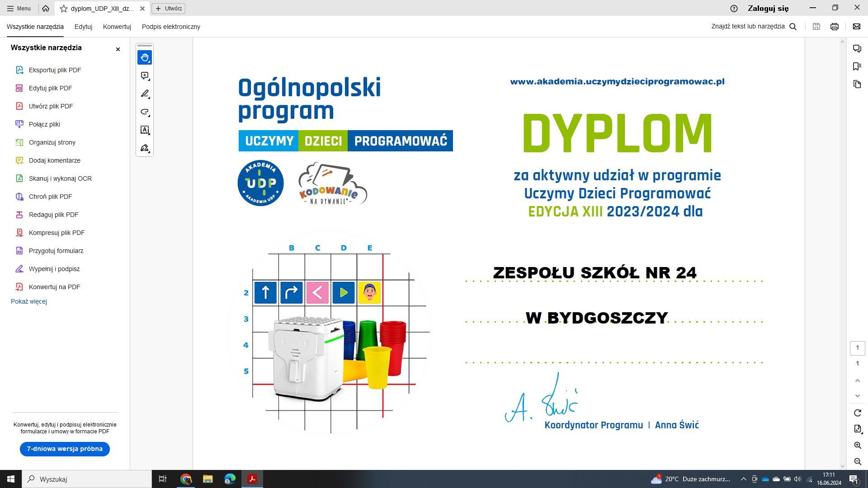Select the highlighter pen tool
This screenshot has width=868, height=488.
click(145, 94)
